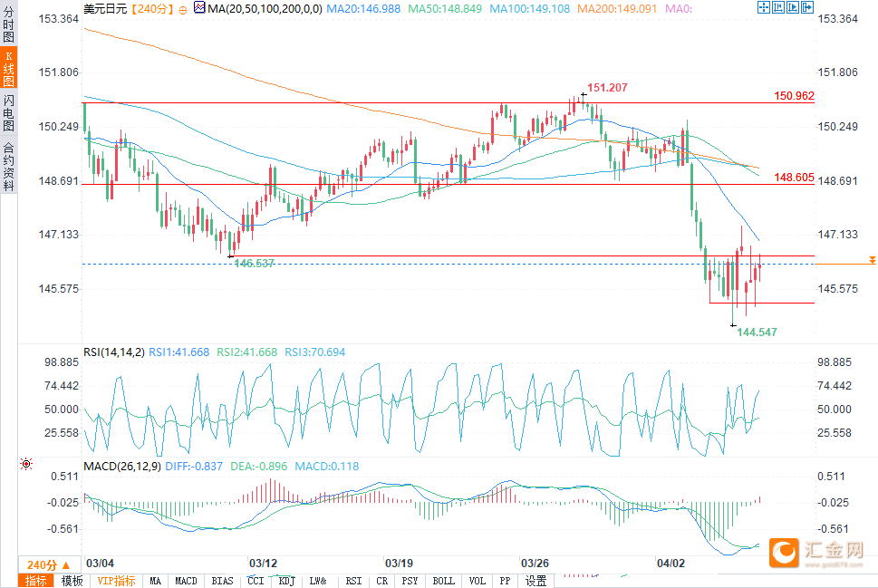This screenshot has height=588, width=878.
Task: Open the 合约资料 side tab
Action: pos(8,167)
